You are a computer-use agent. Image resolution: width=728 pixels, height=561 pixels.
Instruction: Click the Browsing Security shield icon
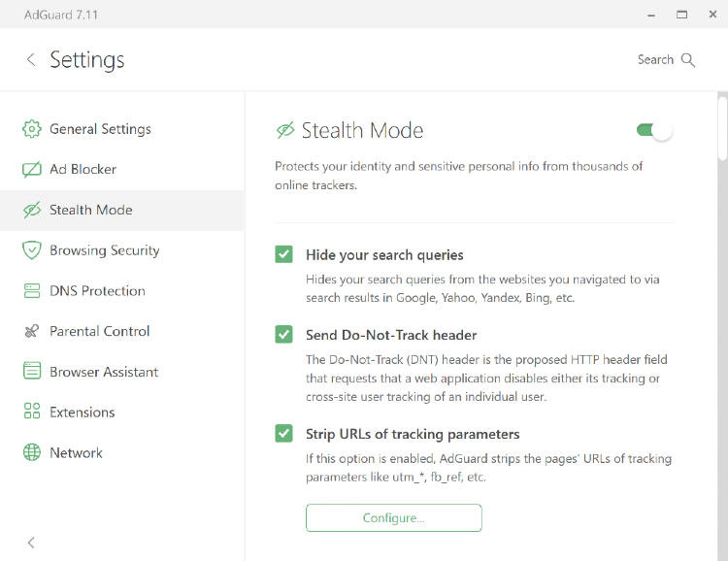tap(32, 250)
